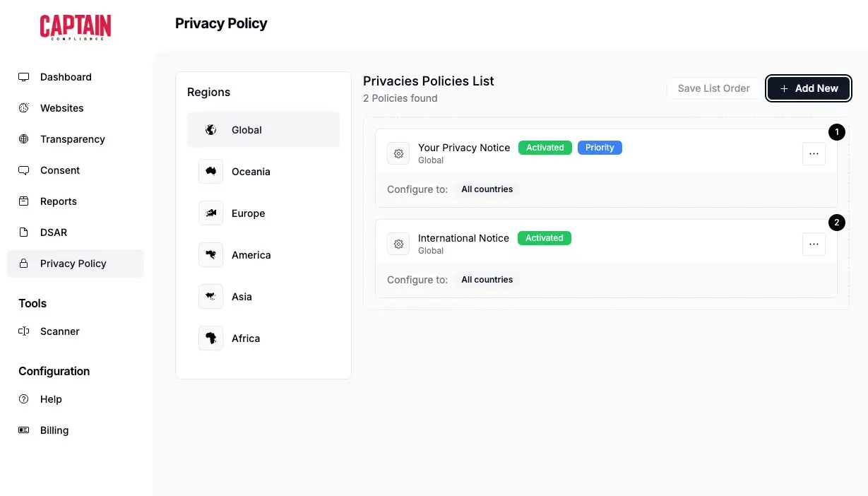Image resolution: width=868 pixels, height=496 pixels.
Task: Open the options menu for International Notice
Action: 814,244
